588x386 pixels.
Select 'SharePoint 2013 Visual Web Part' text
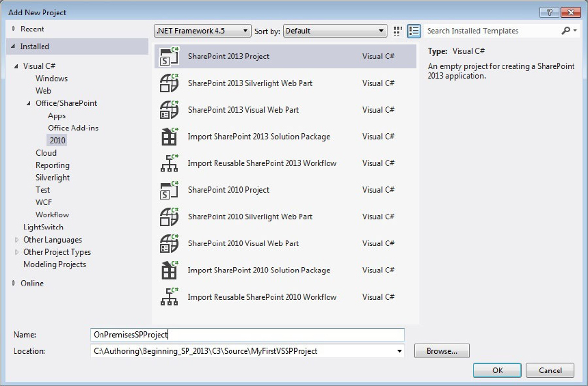click(243, 110)
